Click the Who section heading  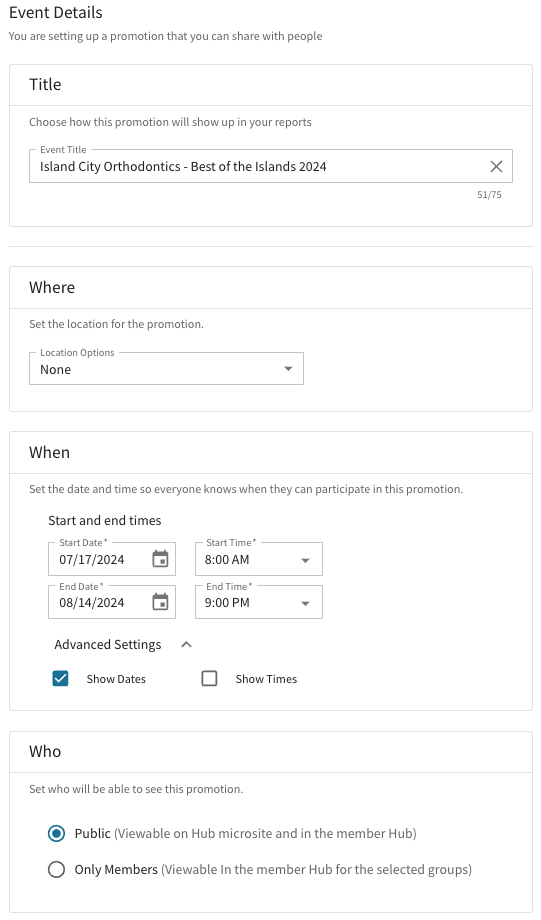[45, 752]
